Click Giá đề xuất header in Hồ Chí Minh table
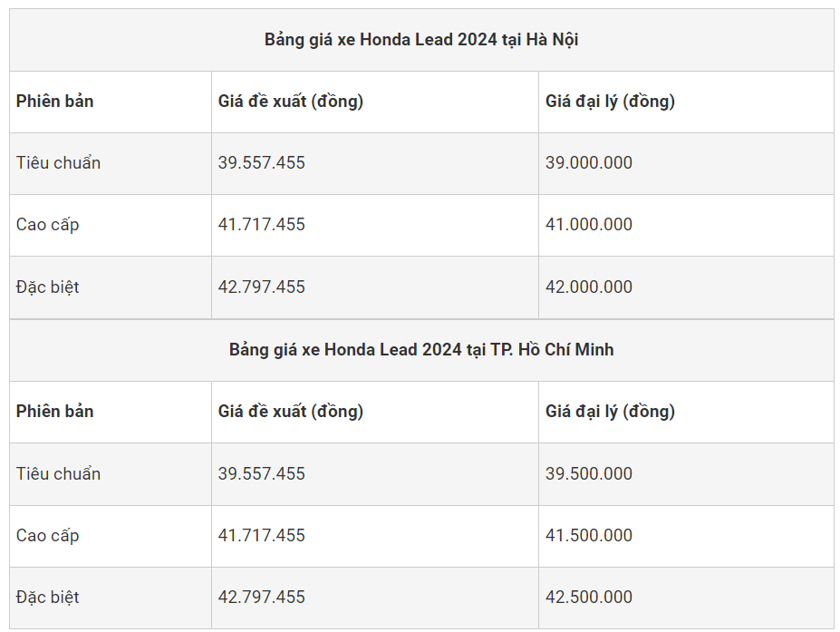 (291, 412)
